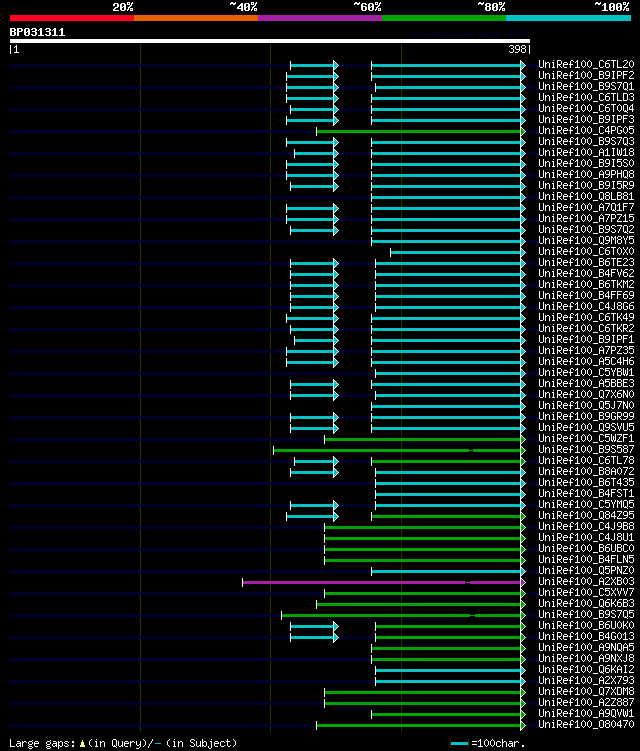
Task: Click label UniRef100_A5C4H6
Action: [586, 362]
